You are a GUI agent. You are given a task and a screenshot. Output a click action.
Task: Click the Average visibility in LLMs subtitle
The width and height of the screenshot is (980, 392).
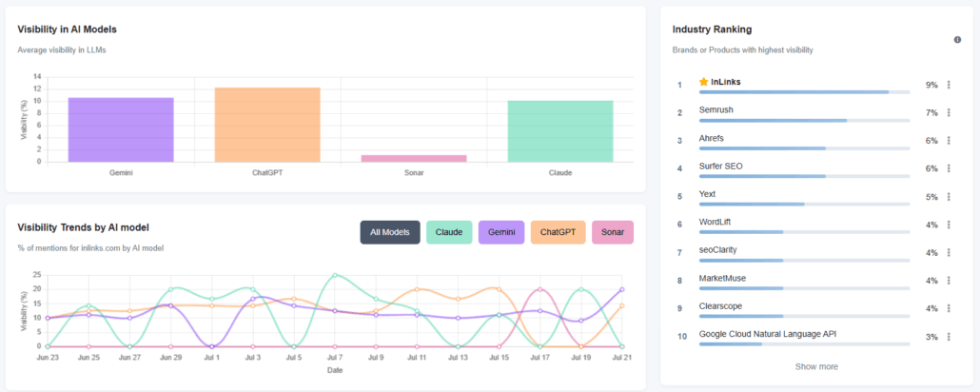click(62, 50)
